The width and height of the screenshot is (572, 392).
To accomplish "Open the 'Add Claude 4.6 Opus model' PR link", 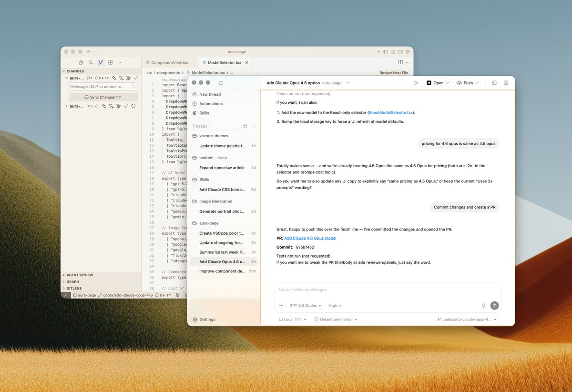I will [310, 238].
